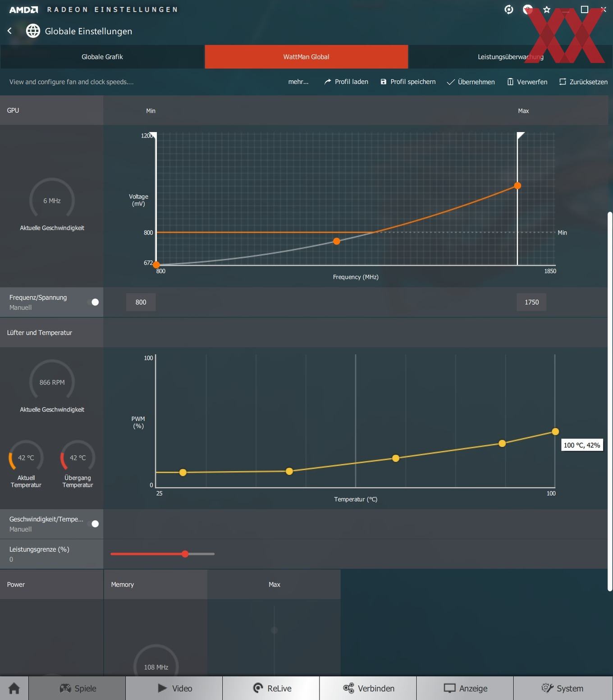Toggle the Geschwindigkeit/Temperatur manual switch
This screenshot has width=613, height=700.
(93, 524)
